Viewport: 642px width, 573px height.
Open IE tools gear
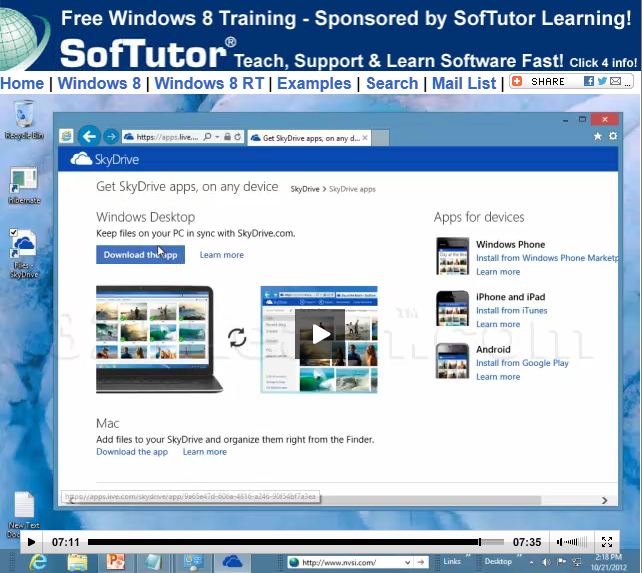(613, 136)
